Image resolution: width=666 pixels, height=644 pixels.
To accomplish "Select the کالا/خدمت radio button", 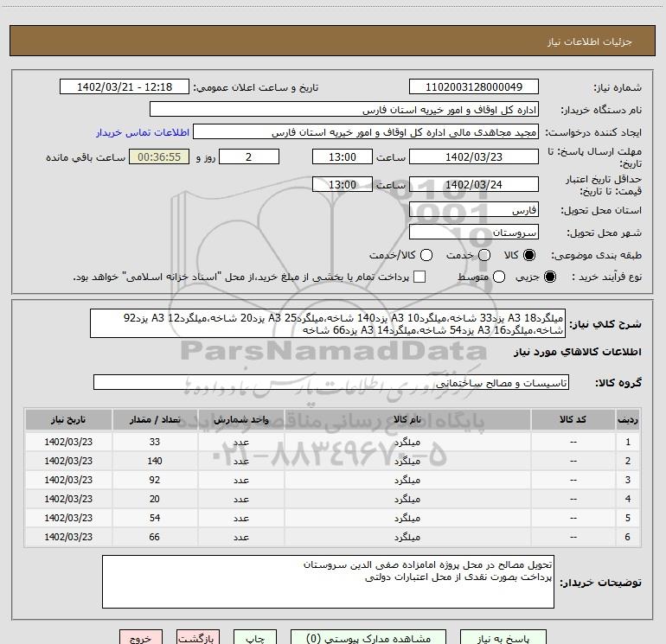I will [x=426, y=255].
